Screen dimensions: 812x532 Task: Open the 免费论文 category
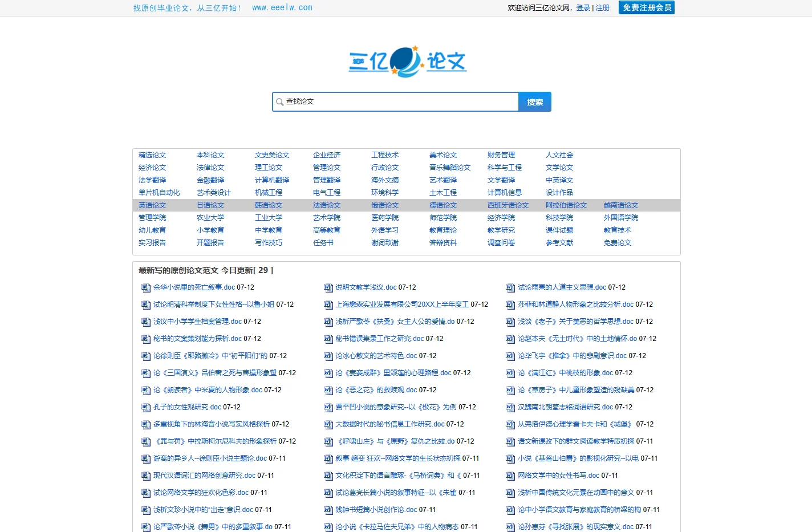(618, 243)
